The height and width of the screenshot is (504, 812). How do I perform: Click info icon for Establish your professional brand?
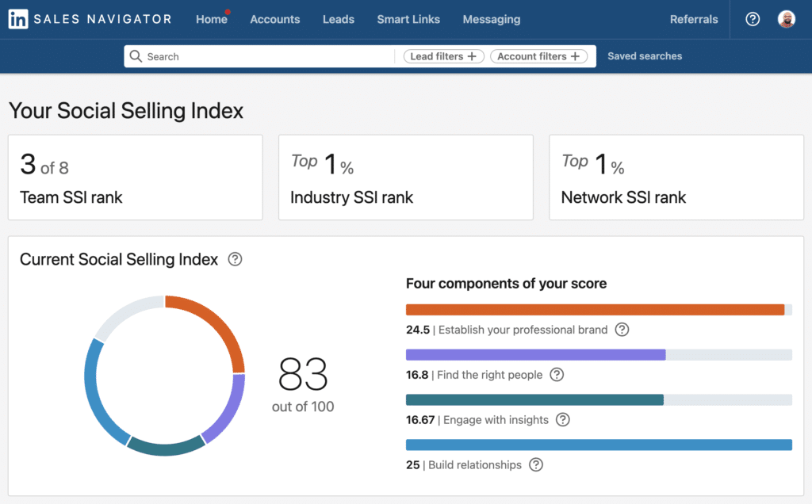pos(622,330)
